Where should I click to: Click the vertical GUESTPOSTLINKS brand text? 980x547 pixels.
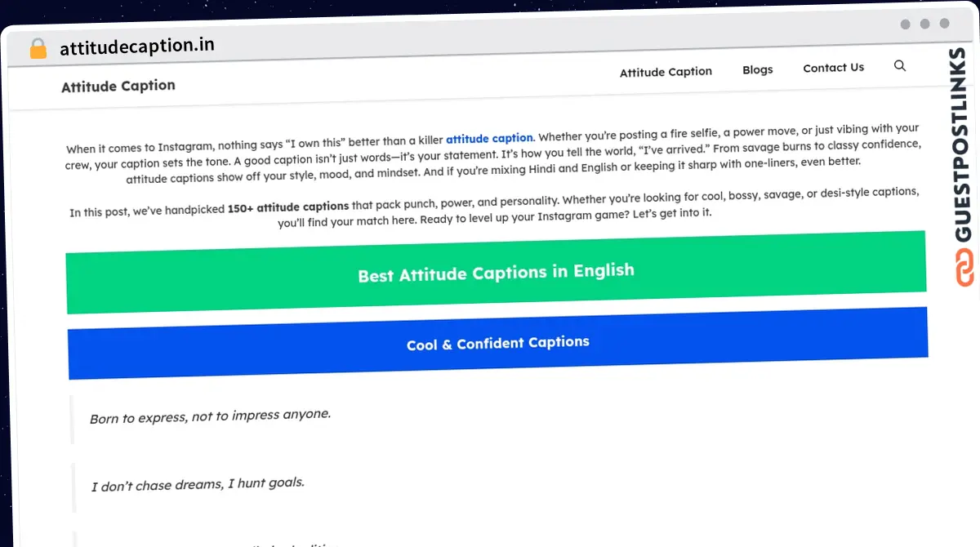(964, 145)
